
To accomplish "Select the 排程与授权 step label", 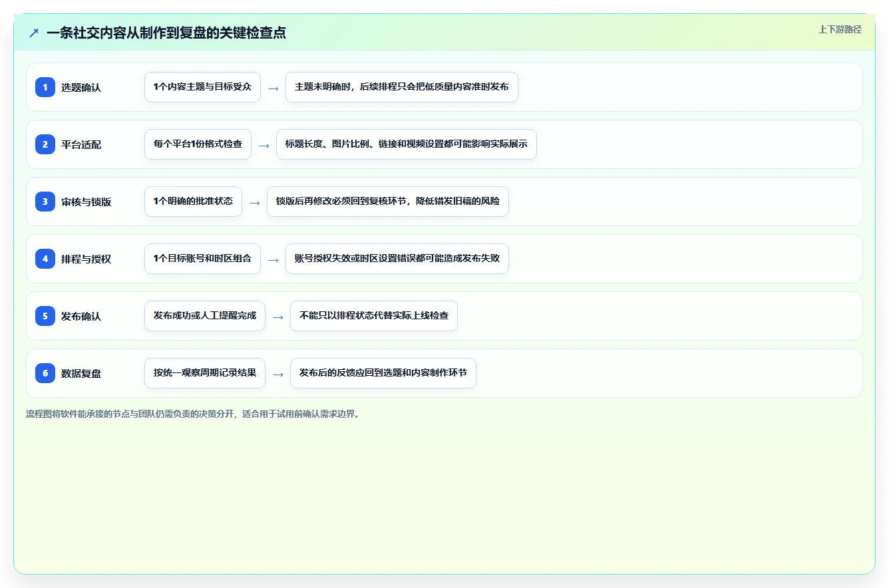I will [x=86, y=259].
